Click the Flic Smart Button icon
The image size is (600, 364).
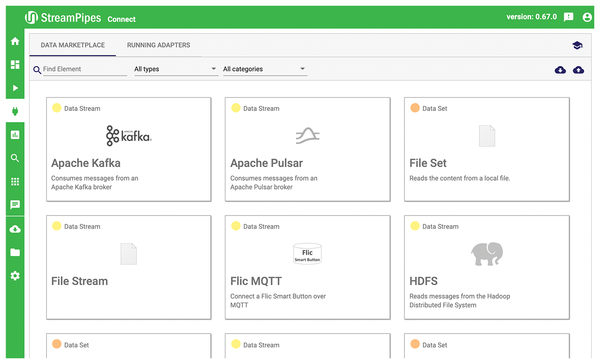pyautogui.click(x=307, y=254)
